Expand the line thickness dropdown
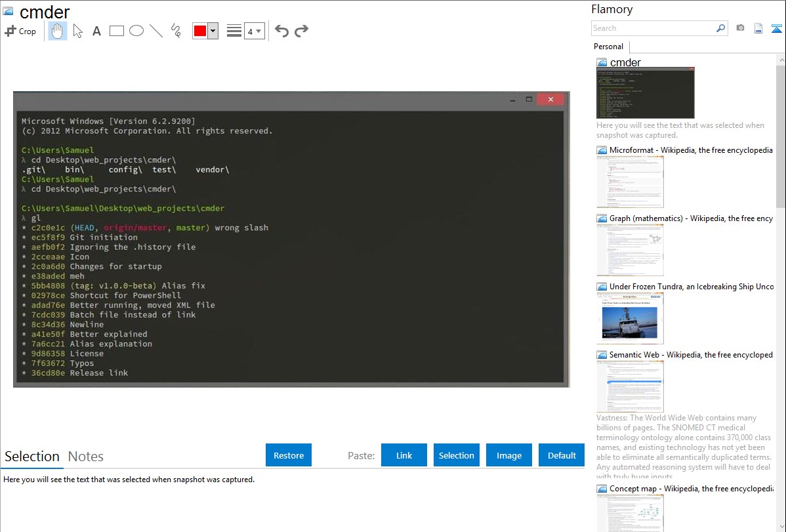 pos(254,31)
